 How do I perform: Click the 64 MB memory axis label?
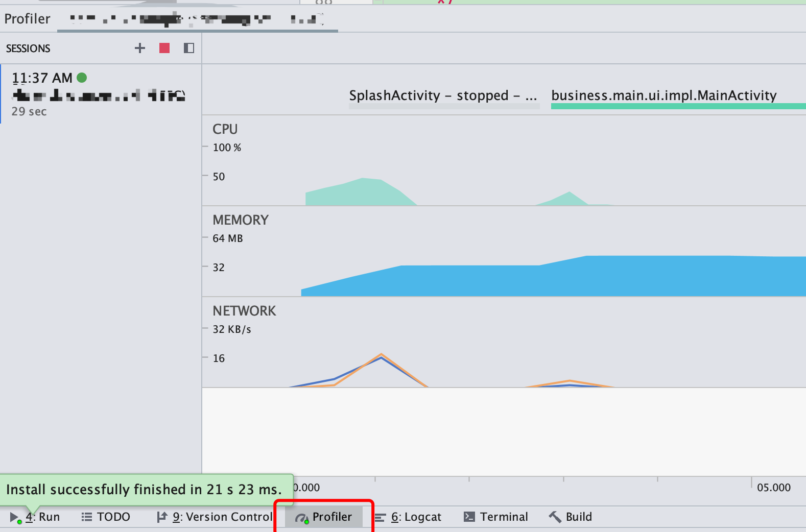(228, 238)
